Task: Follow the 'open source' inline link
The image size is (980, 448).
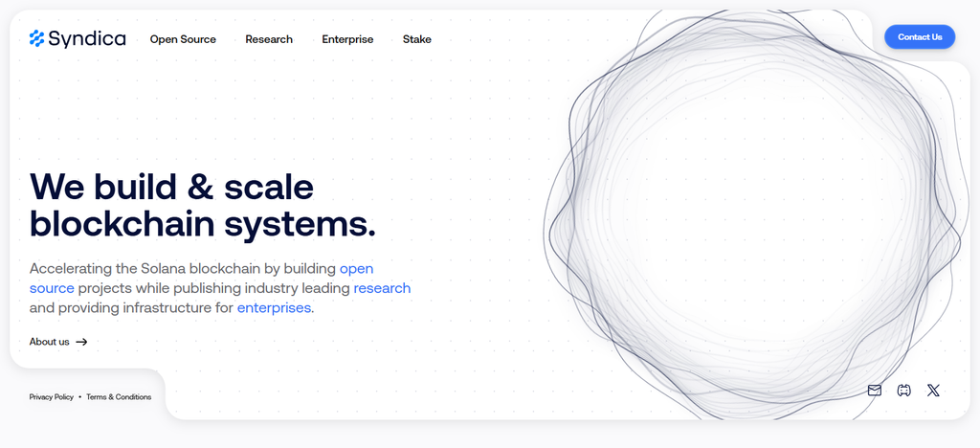Action: (201, 278)
